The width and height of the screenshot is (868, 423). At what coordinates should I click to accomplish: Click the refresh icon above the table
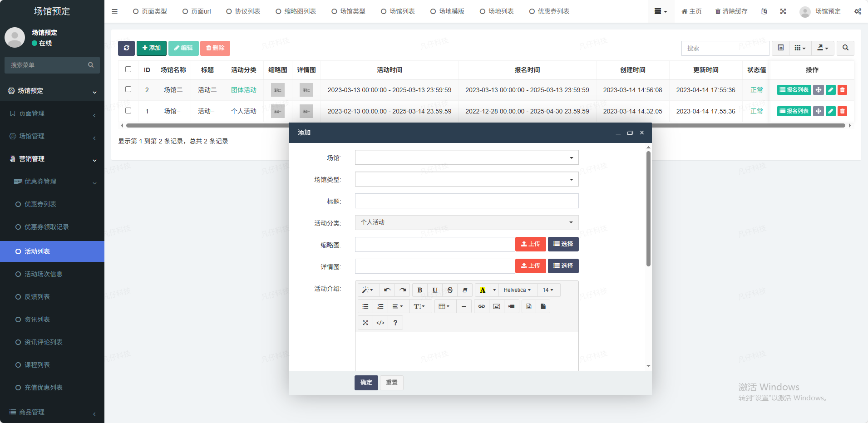tap(126, 48)
